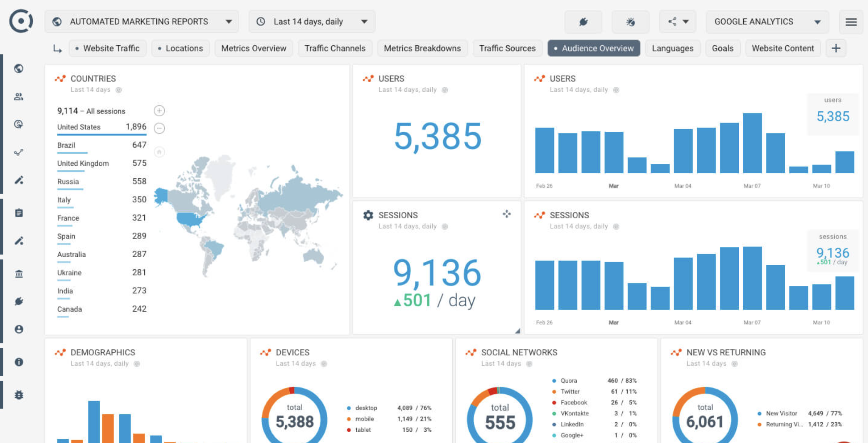Click the info icon near the sidebar bottom
Image resolution: width=868 pixels, height=443 pixels.
coord(19,362)
